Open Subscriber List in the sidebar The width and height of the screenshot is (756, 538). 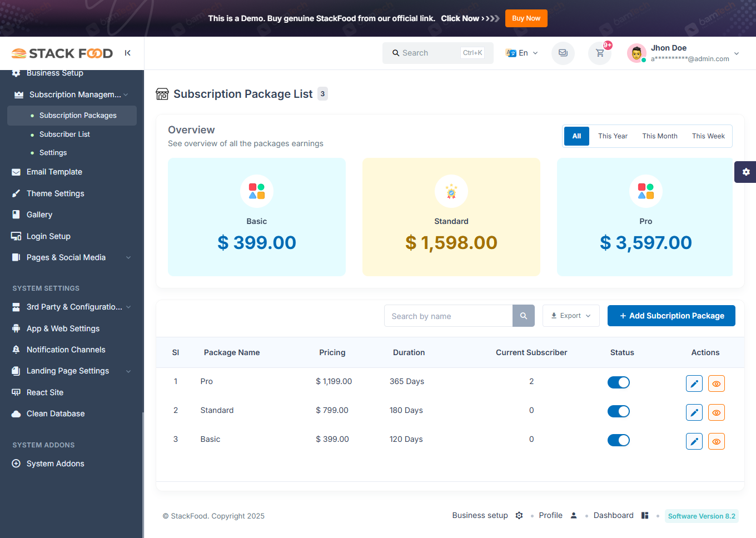tap(64, 134)
